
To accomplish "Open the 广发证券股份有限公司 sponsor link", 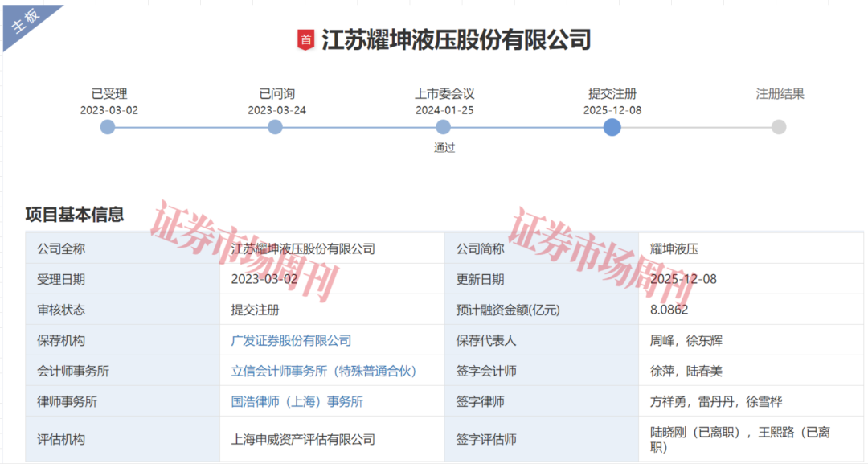I will point(290,339).
